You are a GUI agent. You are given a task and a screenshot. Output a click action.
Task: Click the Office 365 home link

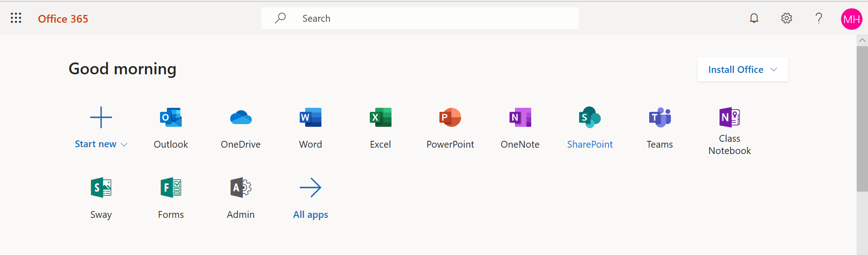[x=63, y=19]
